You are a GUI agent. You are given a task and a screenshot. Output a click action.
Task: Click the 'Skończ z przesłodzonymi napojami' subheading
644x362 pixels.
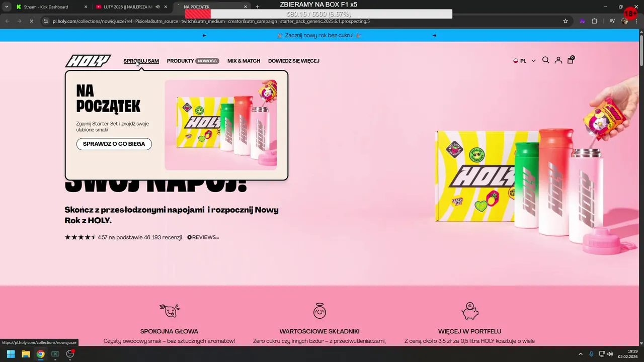(x=172, y=215)
